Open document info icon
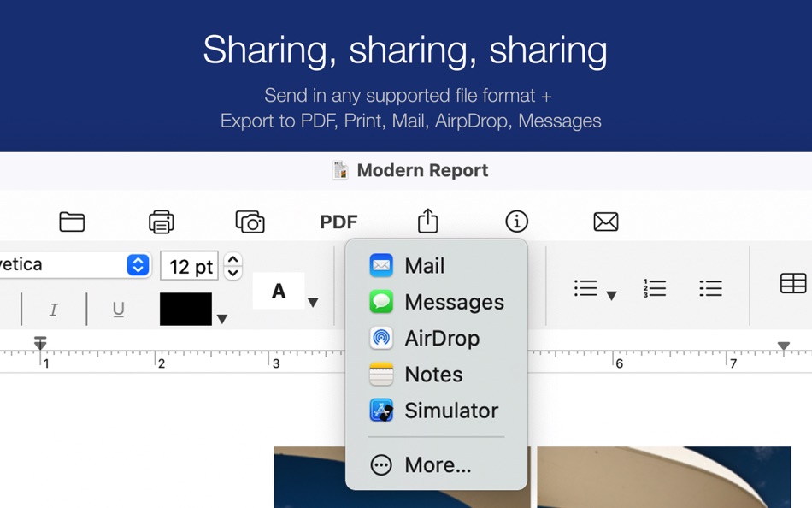Image resolution: width=812 pixels, height=508 pixels. click(x=517, y=222)
